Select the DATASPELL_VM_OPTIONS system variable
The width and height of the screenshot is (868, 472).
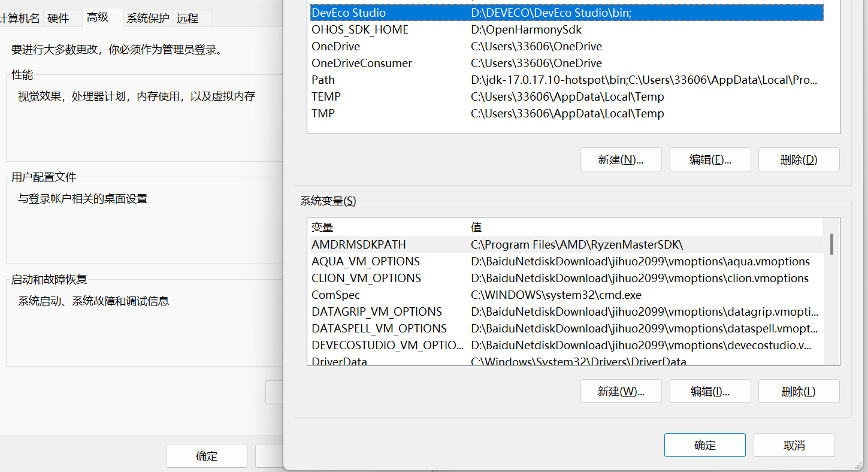pos(565,328)
